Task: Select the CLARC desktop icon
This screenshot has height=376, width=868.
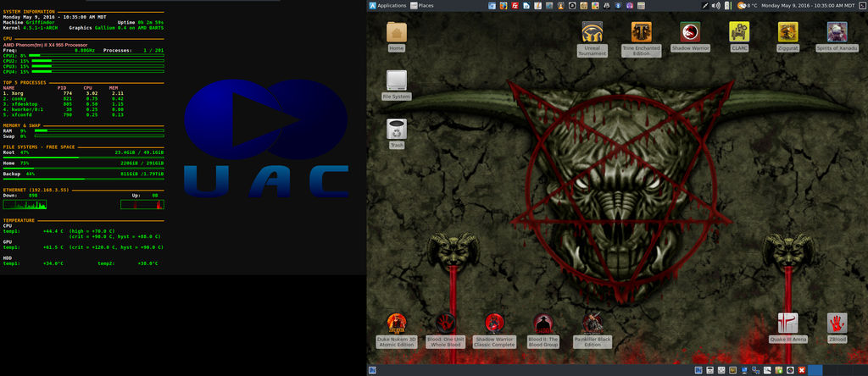Action: (x=739, y=36)
